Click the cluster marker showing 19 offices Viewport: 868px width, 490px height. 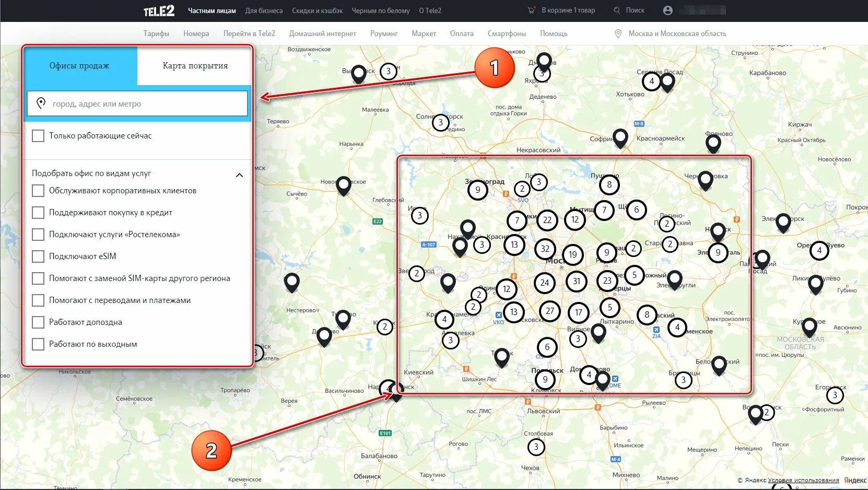[573, 254]
